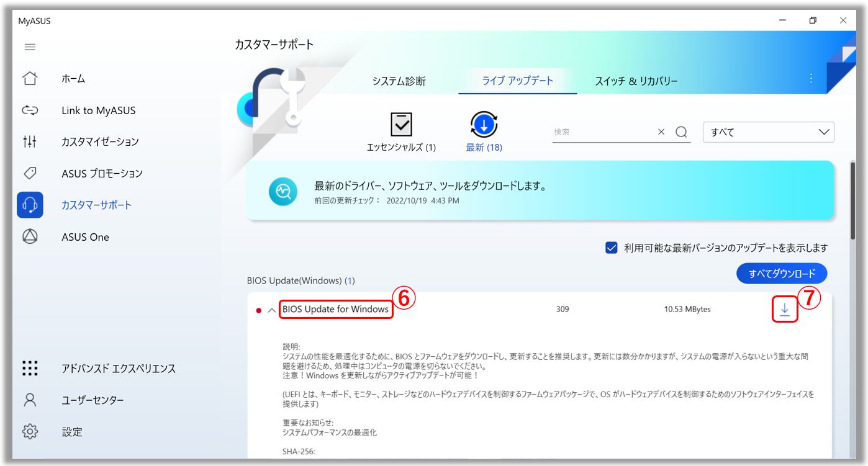Screen dimensions: 868x466
Task: Select the Essentials checklist icon
Action: click(401, 124)
